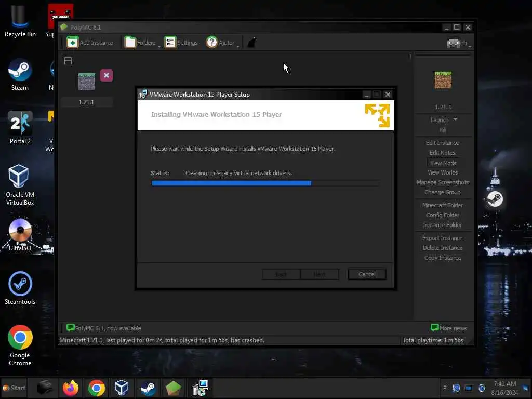
Task: Open Steam from the taskbar
Action: pos(148,388)
